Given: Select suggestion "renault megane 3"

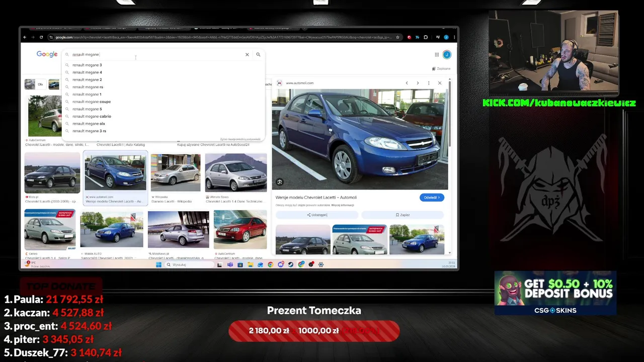Looking at the screenshot, I should (x=163, y=65).
